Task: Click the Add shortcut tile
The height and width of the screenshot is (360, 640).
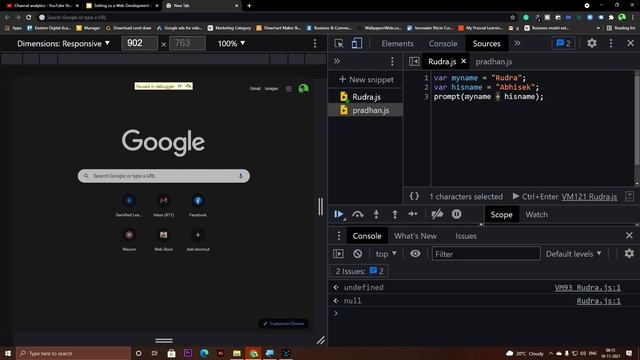Action: tap(198, 240)
